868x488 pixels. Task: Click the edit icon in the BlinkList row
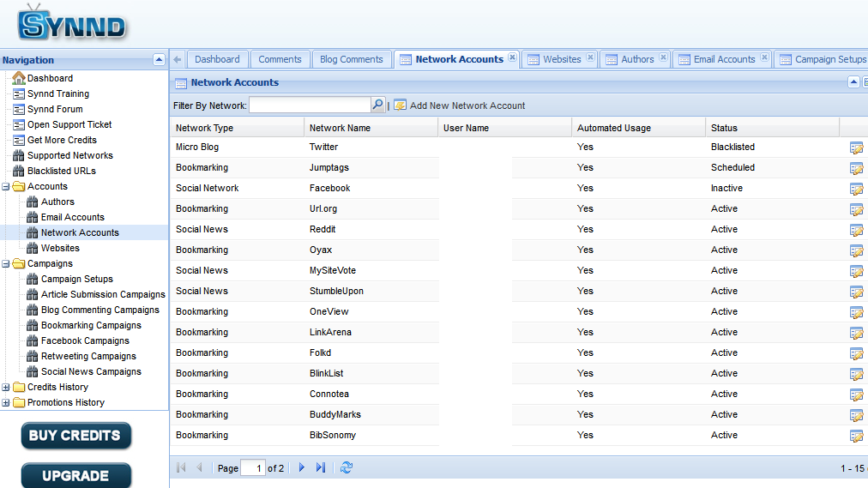tap(856, 374)
